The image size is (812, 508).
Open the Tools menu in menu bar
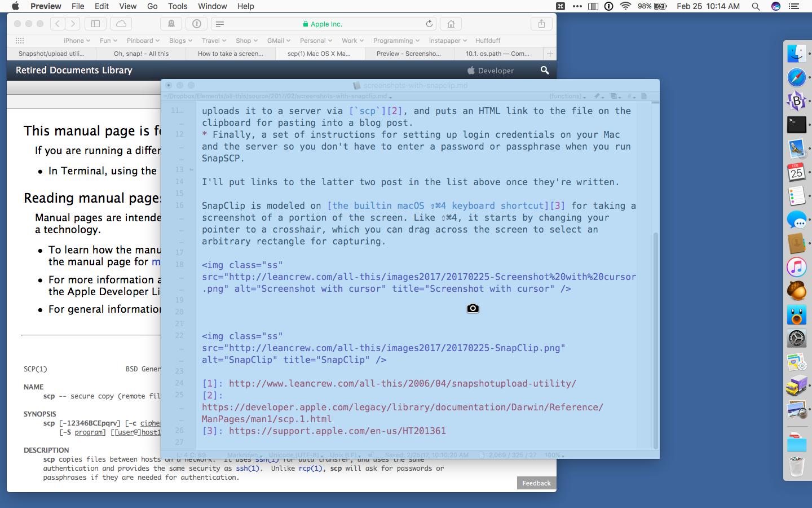[178, 6]
